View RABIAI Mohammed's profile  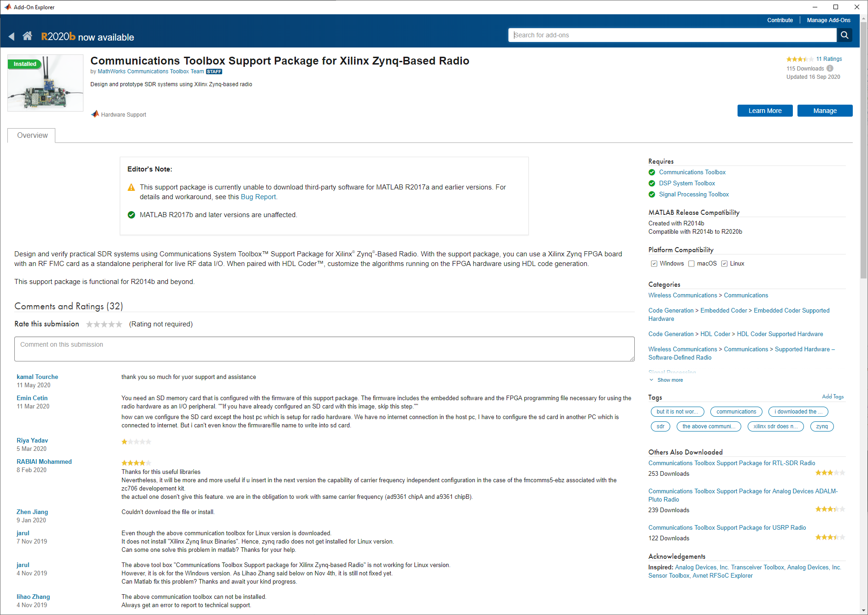pyautogui.click(x=44, y=461)
